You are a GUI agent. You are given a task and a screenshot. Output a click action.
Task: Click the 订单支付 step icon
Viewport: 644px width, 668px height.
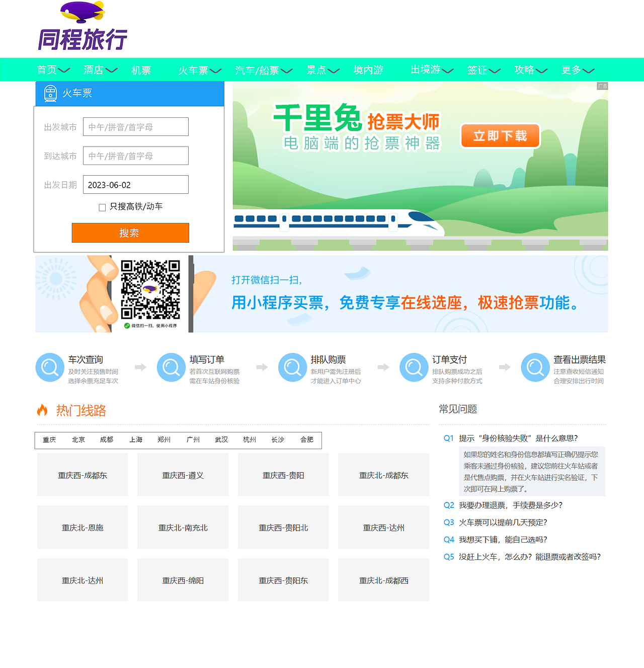[x=414, y=367]
